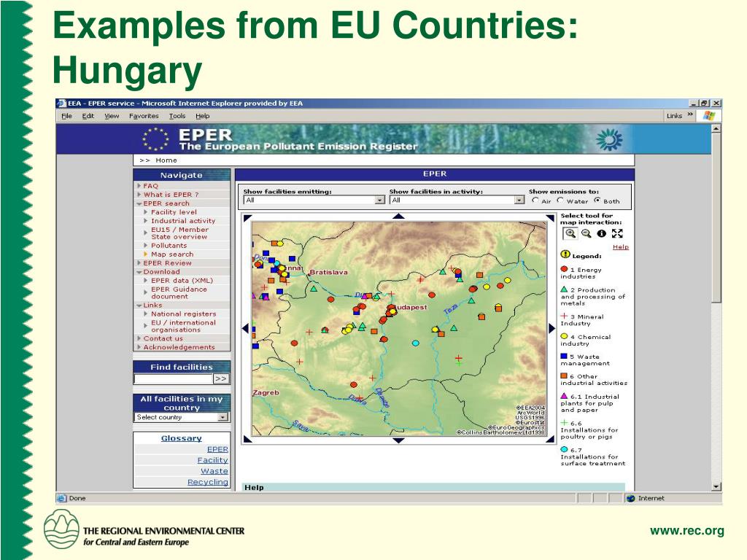
Task: Pan map north with top arrow
Action: click(399, 216)
